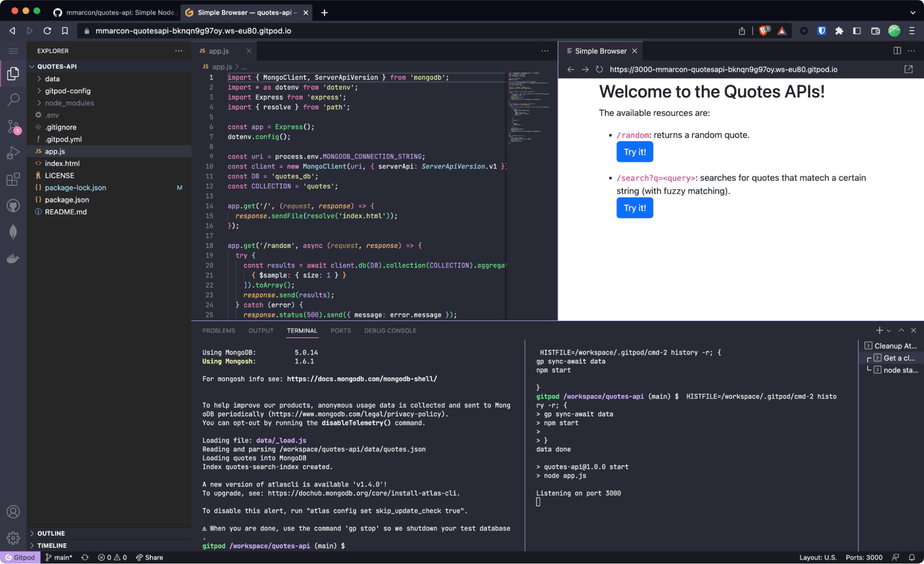
Task: Open the Extensions view icon
Action: (13, 179)
